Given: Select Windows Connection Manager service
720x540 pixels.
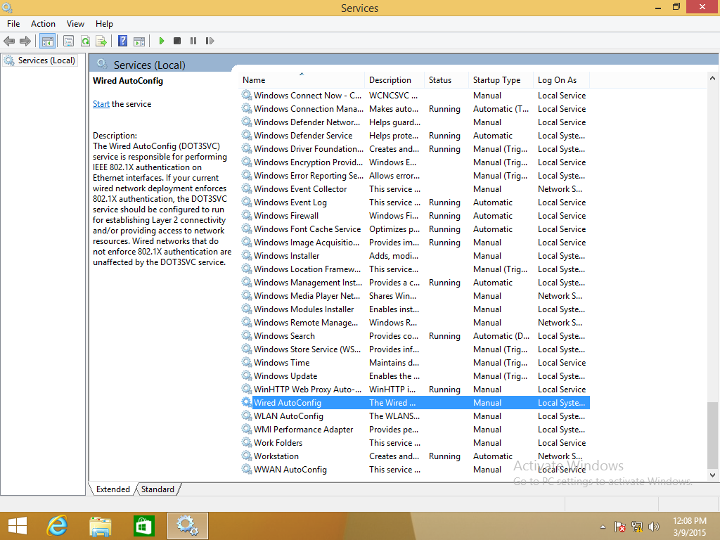Looking at the screenshot, I should (x=415, y=109).
